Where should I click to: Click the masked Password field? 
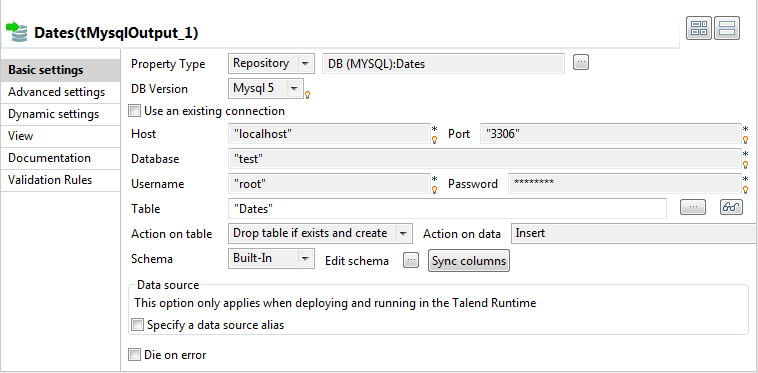625,184
